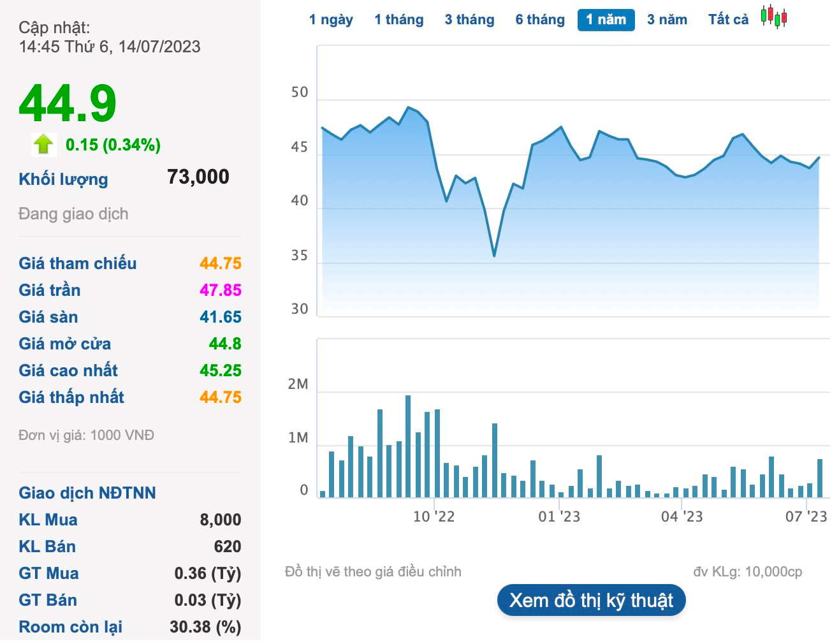Click the 'Cập nhật:' update label
Image resolution: width=839 pixels, height=644 pixels.
[x=54, y=27]
